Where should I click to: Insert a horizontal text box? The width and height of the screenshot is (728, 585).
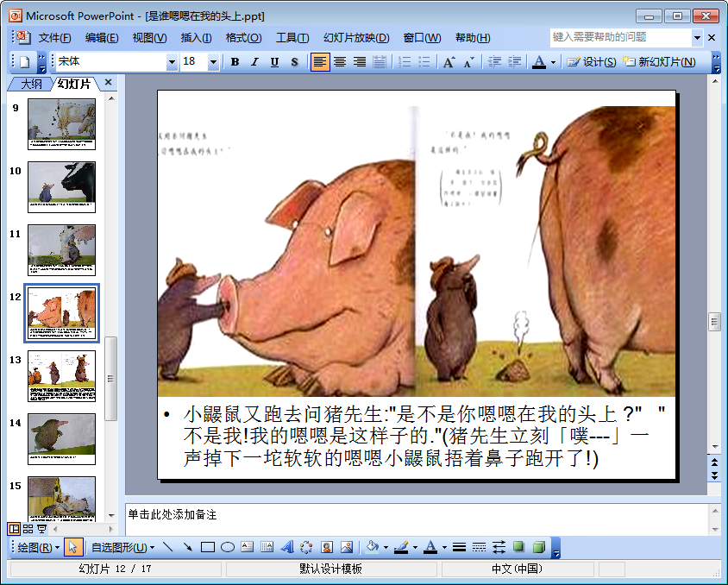coord(247,547)
